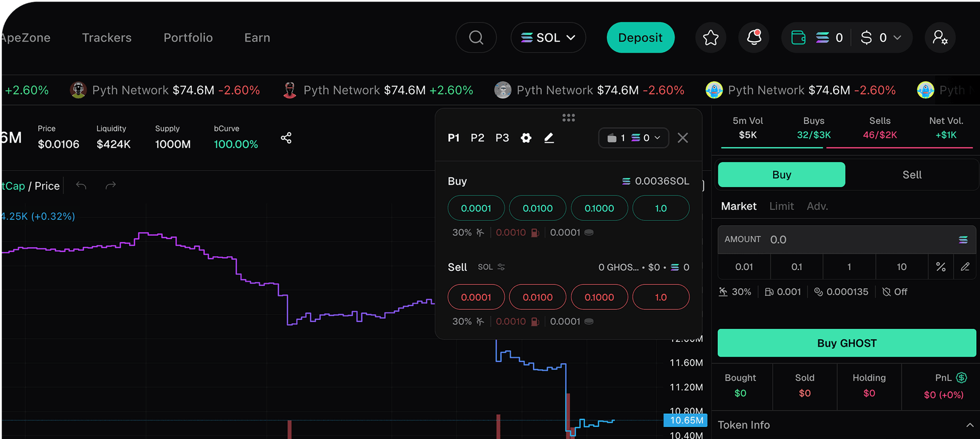Edit amount presets pencil icon
The width and height of the screenshot is (980, 439).
pyautogui.click(x=965, y=267)
